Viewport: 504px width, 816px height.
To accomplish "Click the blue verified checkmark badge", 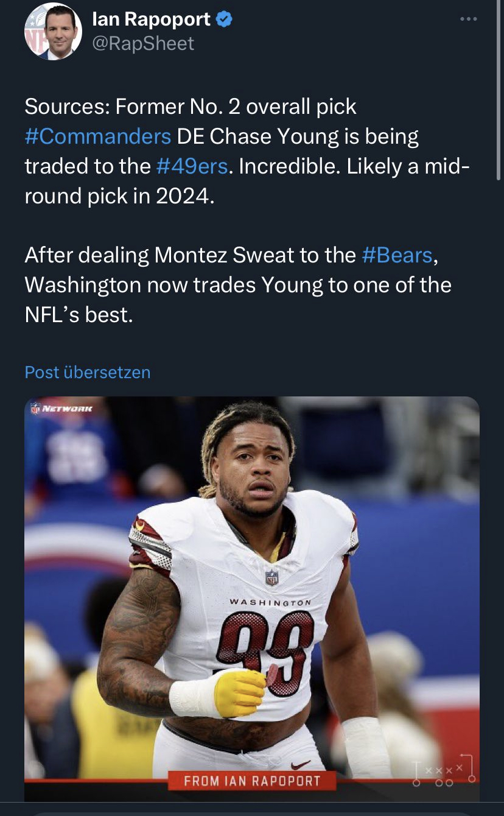I will point(225,20).
